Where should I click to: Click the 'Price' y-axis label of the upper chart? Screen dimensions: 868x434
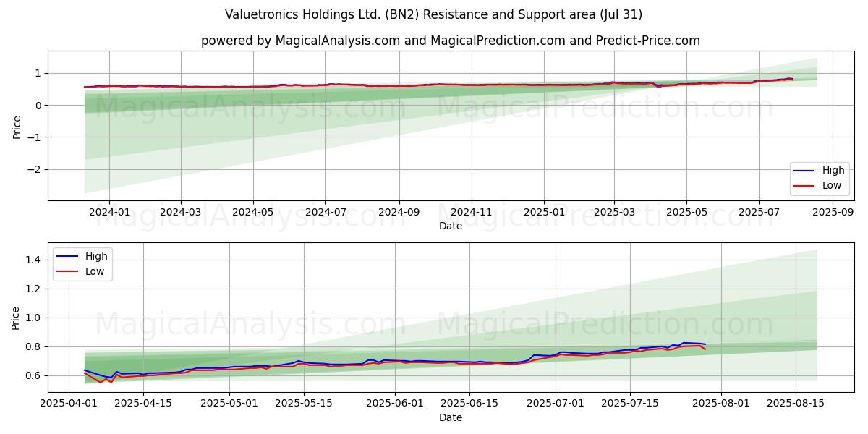pyautogui.click(x=17, y=125)
